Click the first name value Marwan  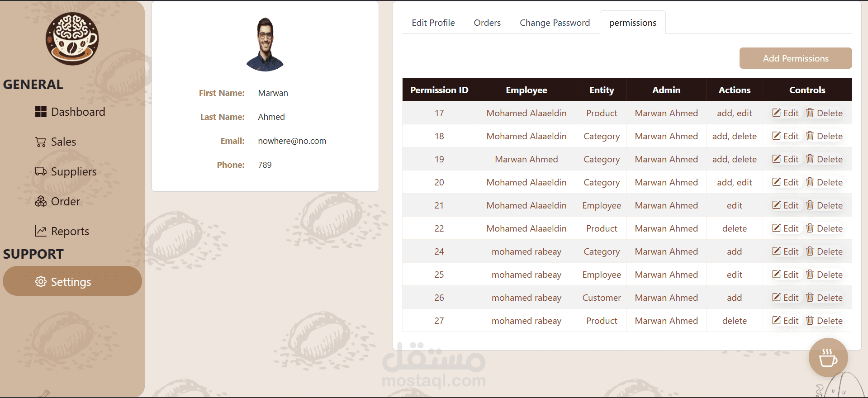pos(273,93)
